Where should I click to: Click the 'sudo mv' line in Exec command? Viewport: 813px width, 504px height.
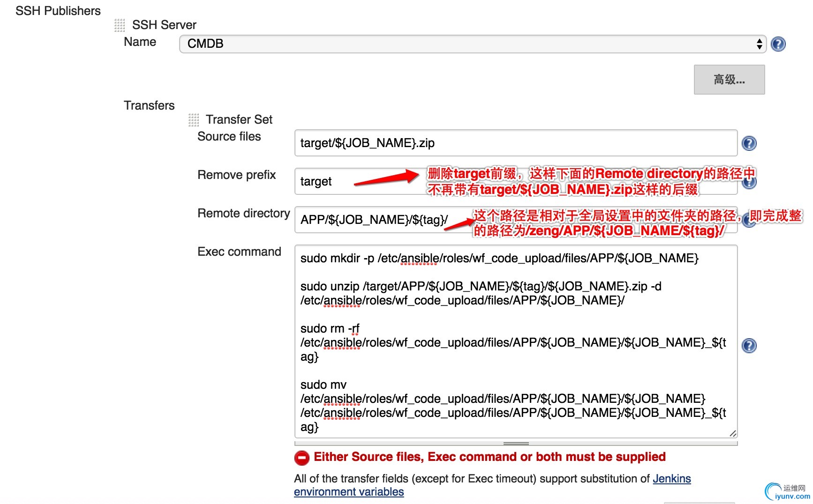click(324, 385)
